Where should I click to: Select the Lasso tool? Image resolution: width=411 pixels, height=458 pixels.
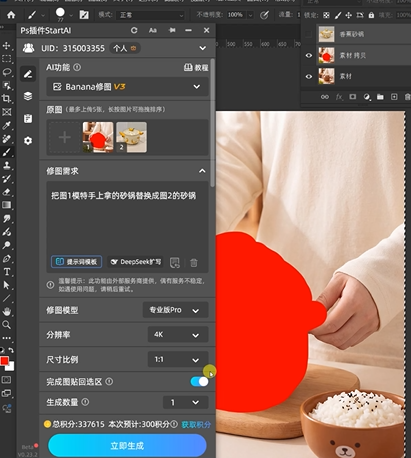click(6, 72)
